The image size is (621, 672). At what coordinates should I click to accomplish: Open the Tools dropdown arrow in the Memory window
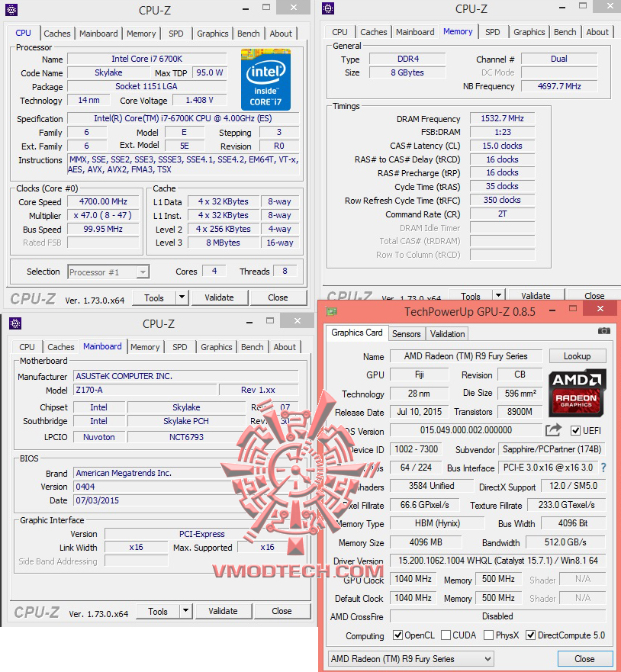[498, 295]
